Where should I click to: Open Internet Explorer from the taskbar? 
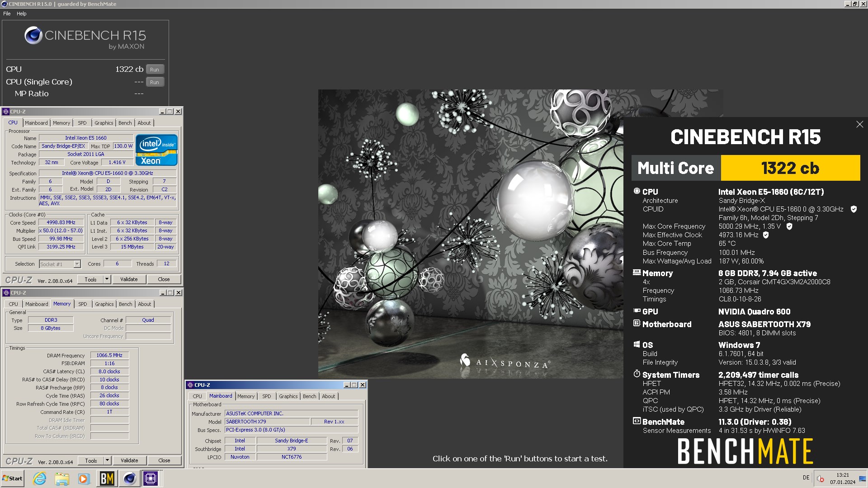40,479
